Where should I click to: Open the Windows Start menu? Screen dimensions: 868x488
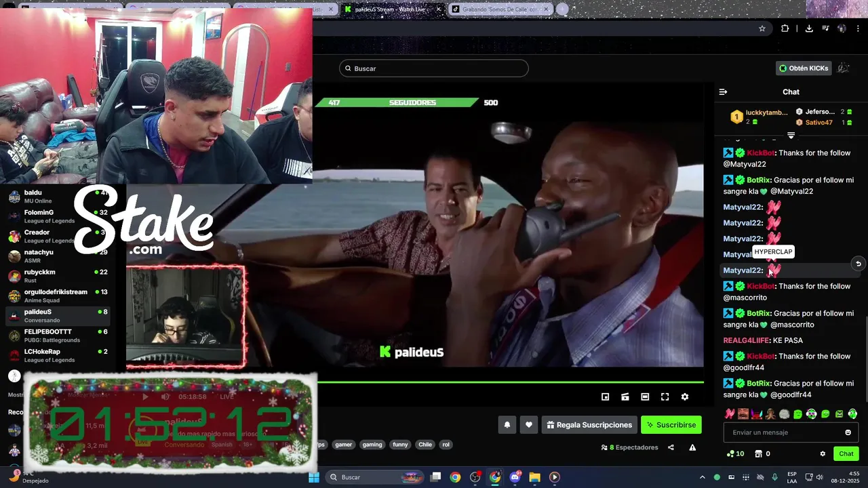click(314, 477)
